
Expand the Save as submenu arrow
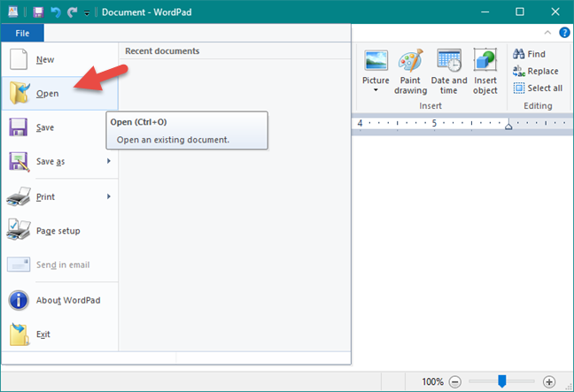pos(109,161)
